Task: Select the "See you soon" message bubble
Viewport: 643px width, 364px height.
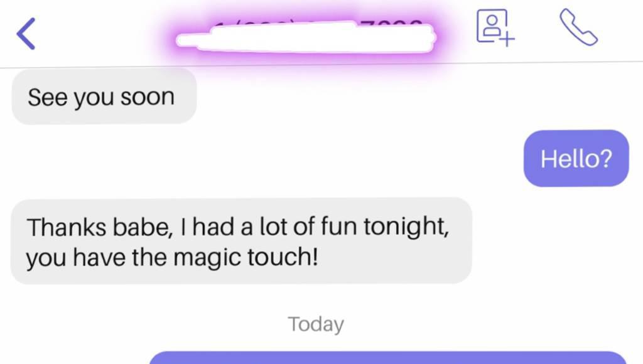Action: (104, 97)
